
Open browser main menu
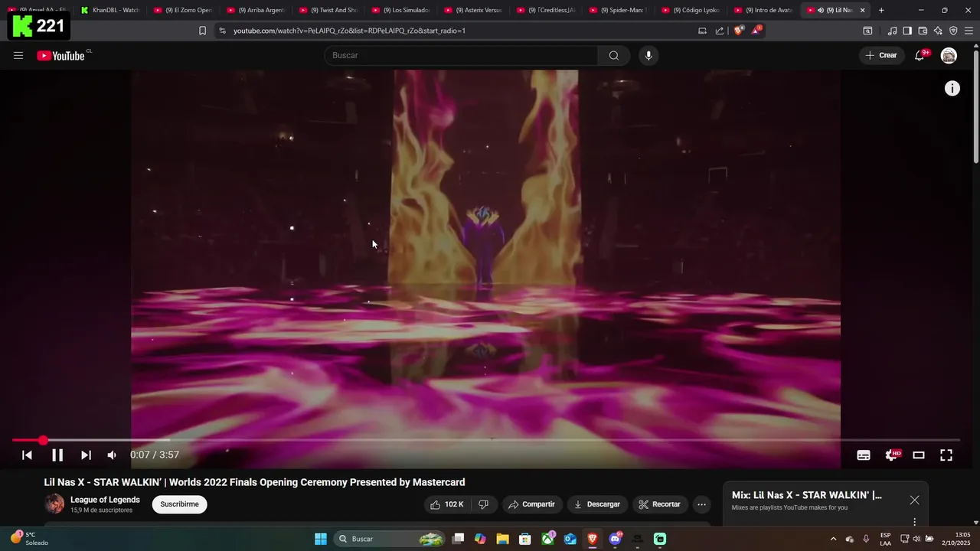969,31
